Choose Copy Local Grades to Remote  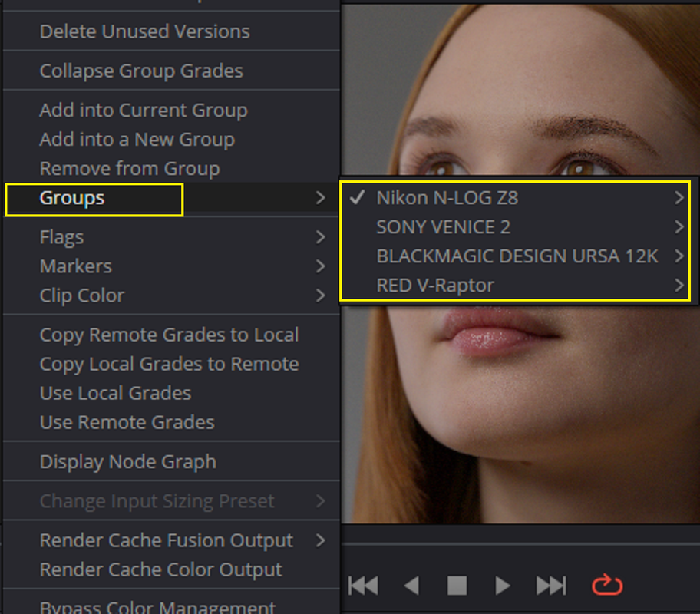click(x=171, y=364)
